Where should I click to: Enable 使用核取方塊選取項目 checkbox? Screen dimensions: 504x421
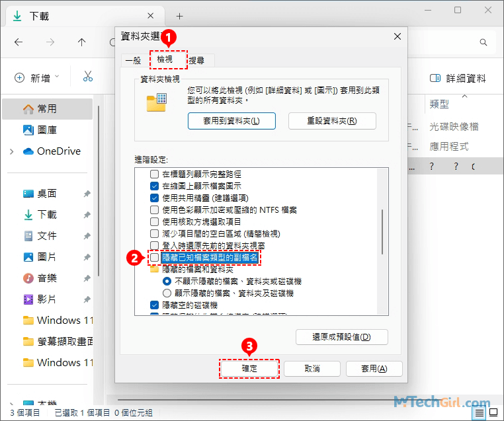click(x=154, y=221)
